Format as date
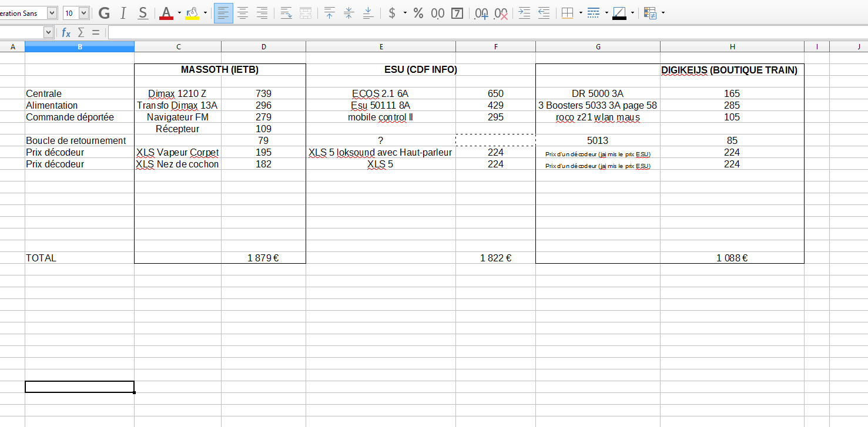868x427 pixels. pyautogui.click(x=457, y=13)
